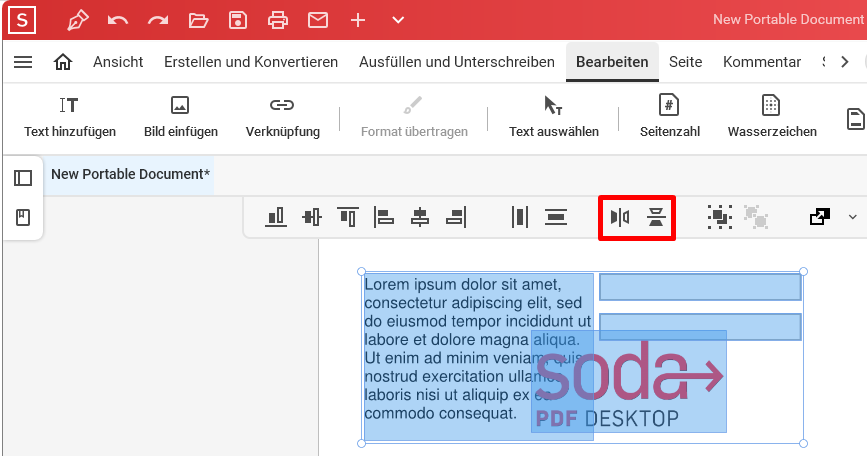Select the lower blue form field
The width and height of the screenshot is (867, 456).
coord(700,327)
